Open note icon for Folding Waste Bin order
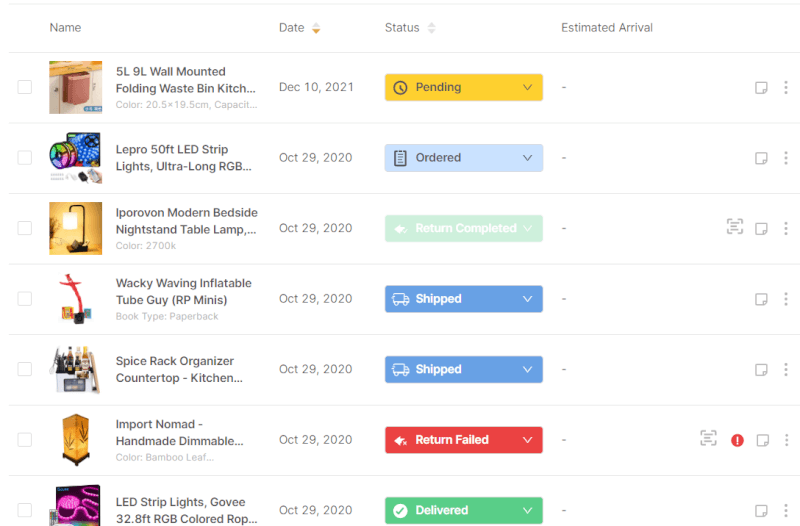The width and height of the screenshot is (800, 526). (x=761, y=88)
